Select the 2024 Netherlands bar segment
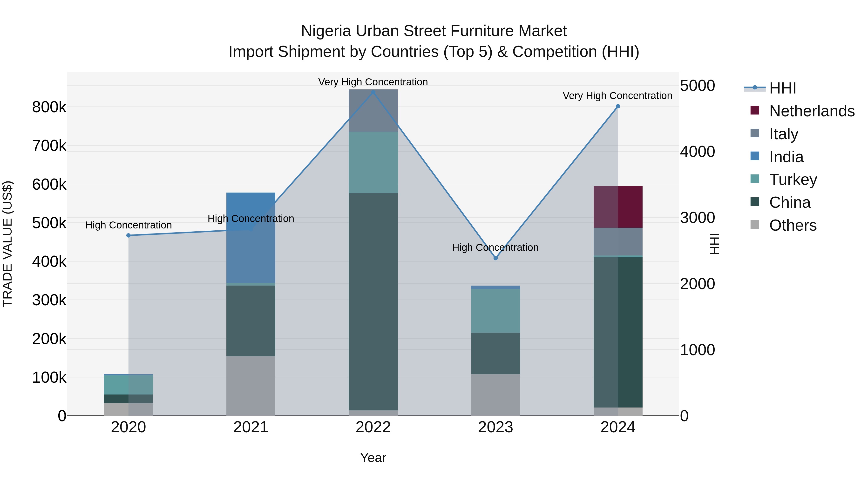868x488 pixels. pos(618,207)
